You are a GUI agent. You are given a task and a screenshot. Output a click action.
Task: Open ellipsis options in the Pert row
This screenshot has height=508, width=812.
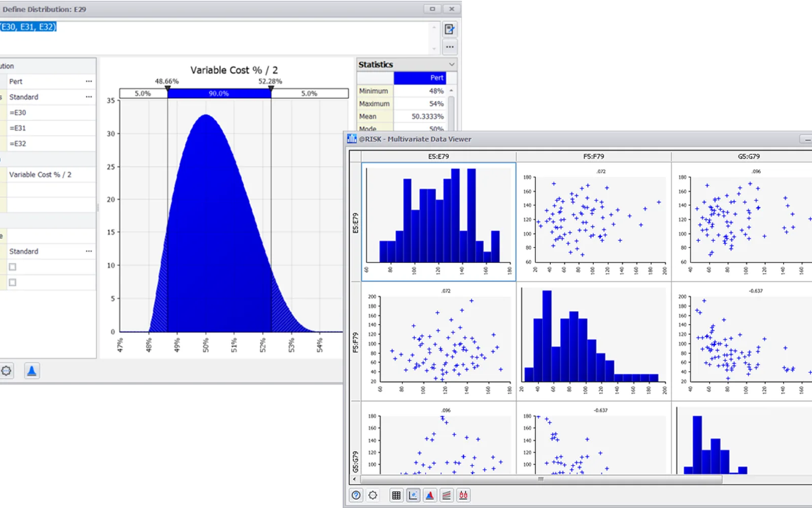89,81
